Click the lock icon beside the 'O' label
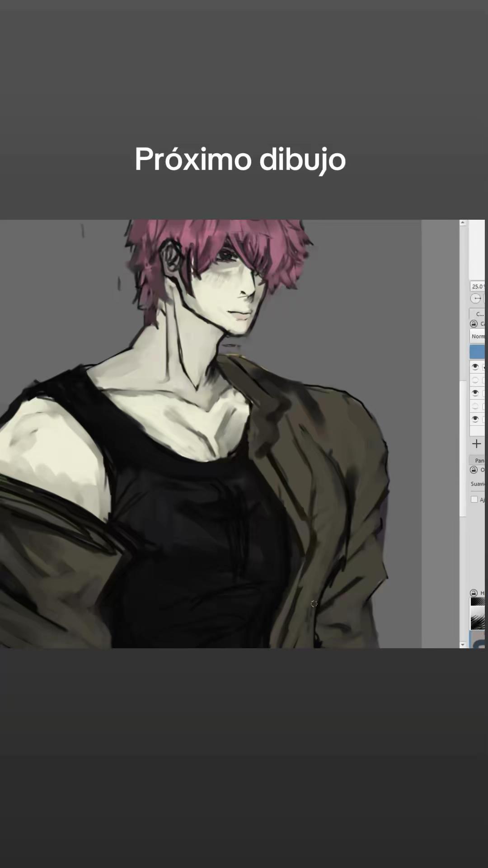The width and height of the screenshot is (488, 868). tap(474, 470)
